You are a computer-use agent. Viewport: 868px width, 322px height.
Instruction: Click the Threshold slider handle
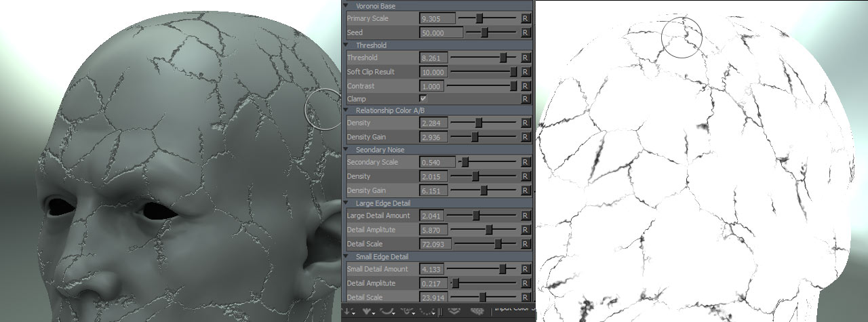tap(503, 58)
